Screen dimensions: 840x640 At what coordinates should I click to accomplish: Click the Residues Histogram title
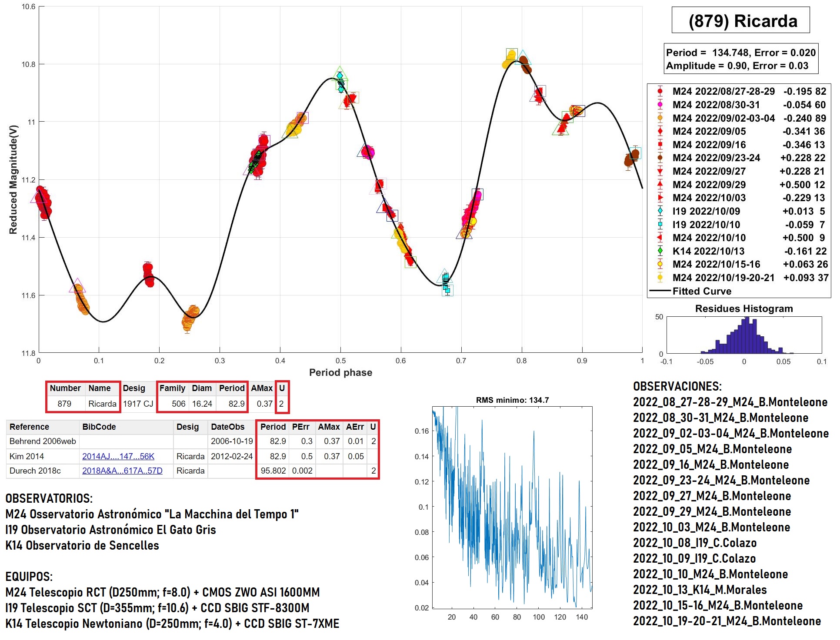[x=744, y=308]
